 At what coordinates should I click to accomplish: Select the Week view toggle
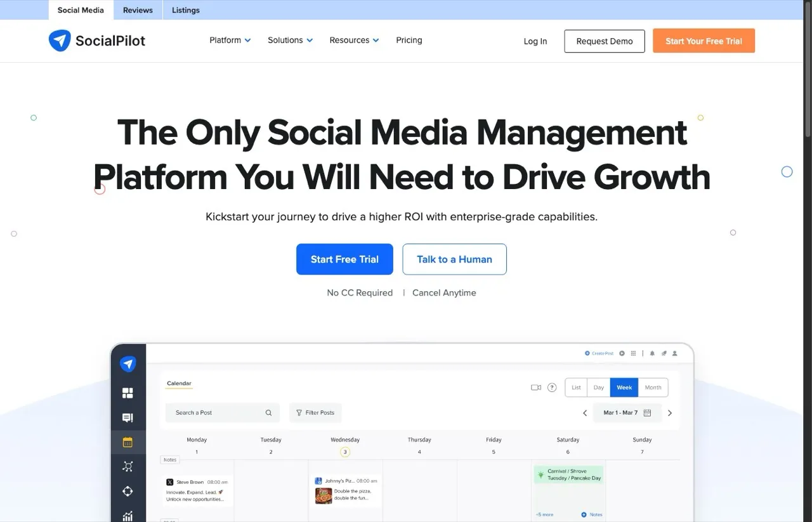(624, 388)
